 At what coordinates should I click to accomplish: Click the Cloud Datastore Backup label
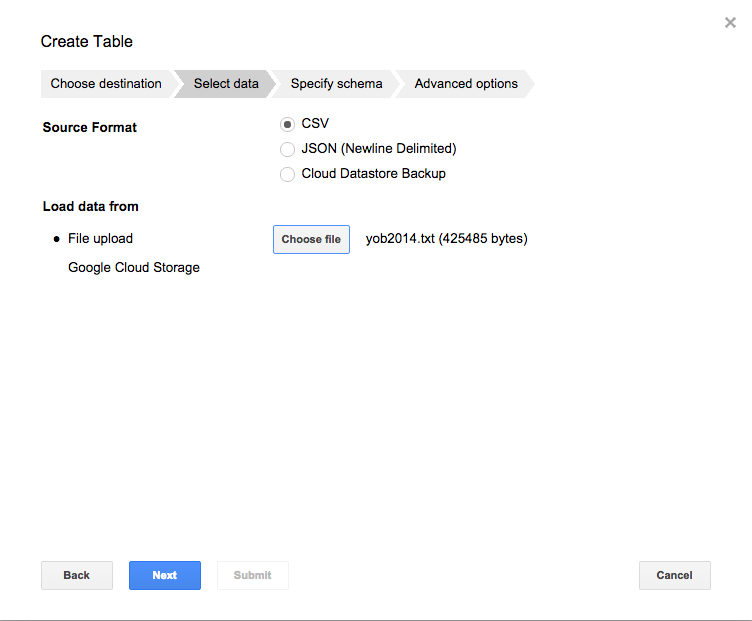click(374, 174)
